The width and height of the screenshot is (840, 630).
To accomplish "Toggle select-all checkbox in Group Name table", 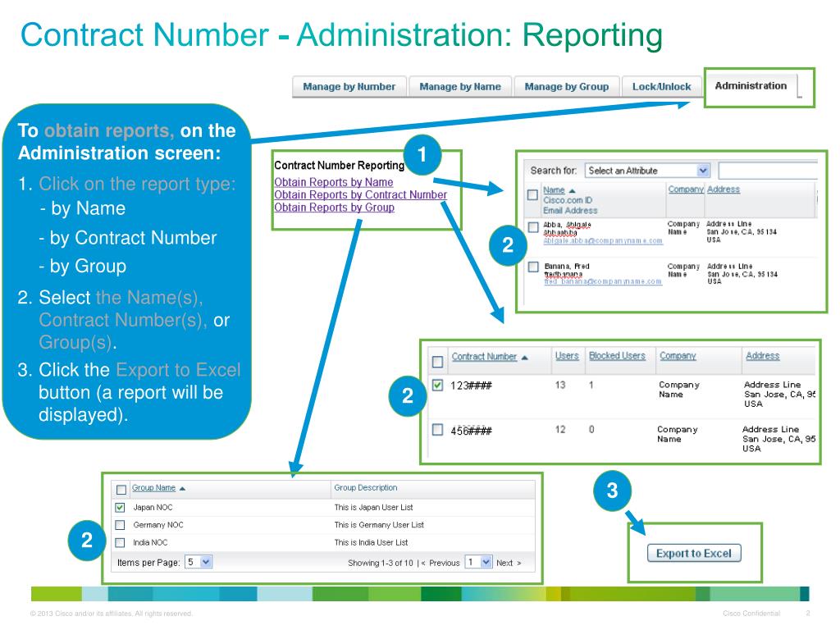I will coord(121,490).
